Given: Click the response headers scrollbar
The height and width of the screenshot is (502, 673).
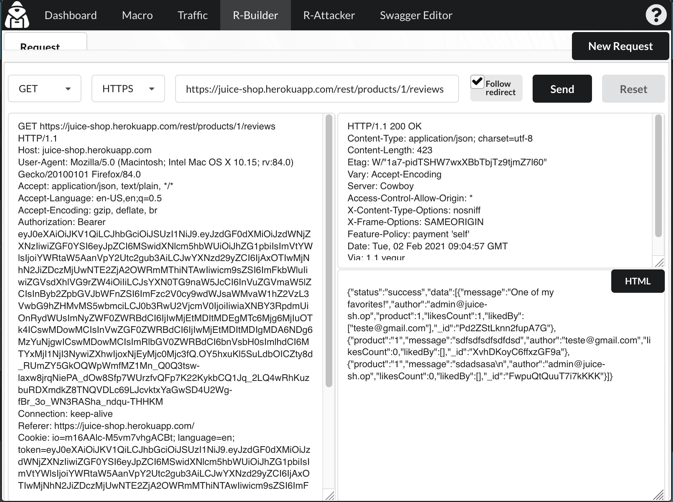Looking at the screenshot, I should point(658,180).
